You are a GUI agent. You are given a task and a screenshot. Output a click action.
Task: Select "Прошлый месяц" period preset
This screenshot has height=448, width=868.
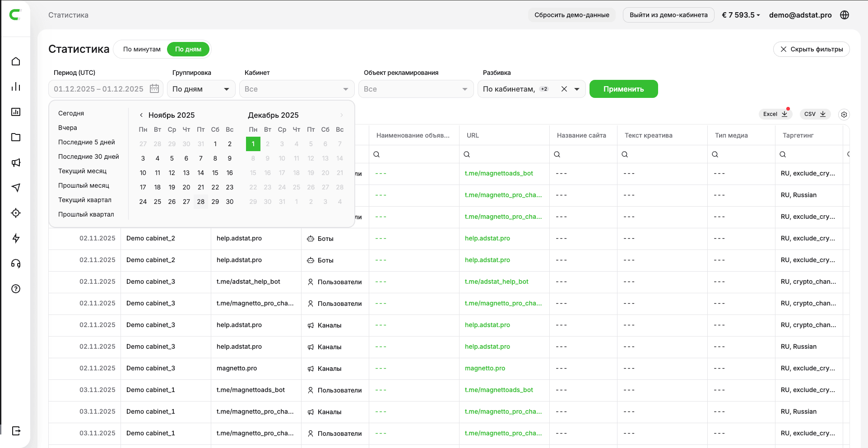click(84, 185)
